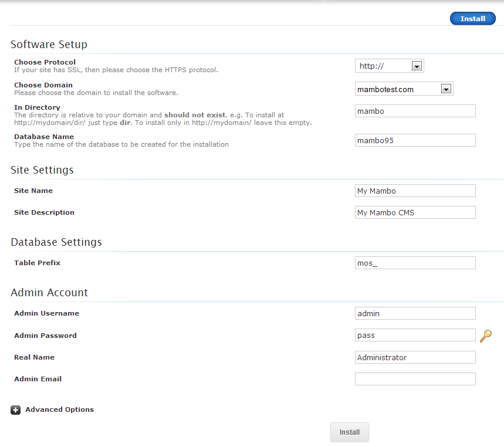Open the Choose Protocol http:// dropdown
The width and height of the screenshot is (504, 447).
[389, 66]
